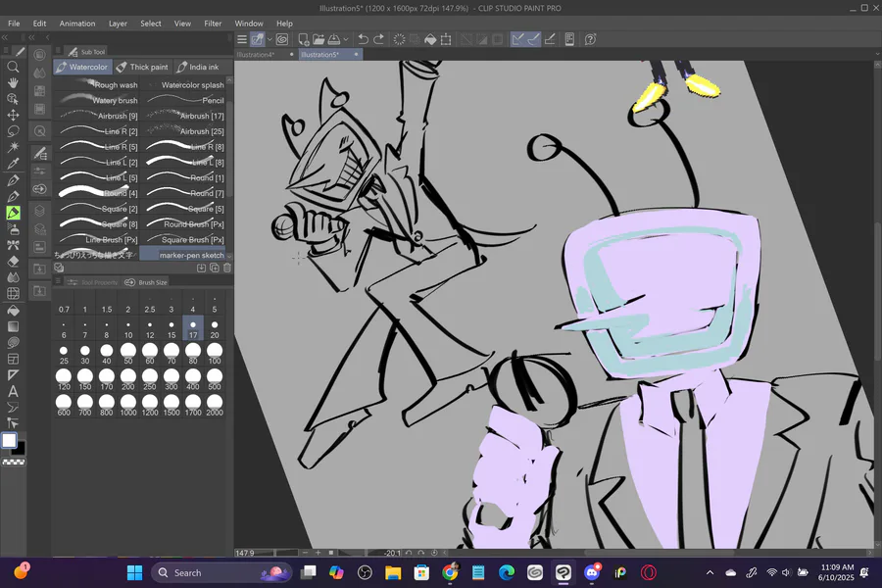Select the Eraser tool
This screenshot has height=588, width=882.
click(13, 261)
